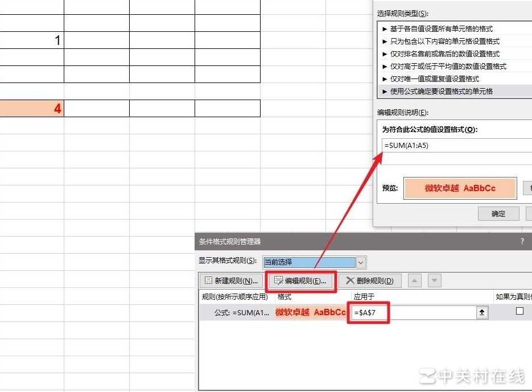532x392 pixels.
Task: Click the 确定 button
Action: 498,213
